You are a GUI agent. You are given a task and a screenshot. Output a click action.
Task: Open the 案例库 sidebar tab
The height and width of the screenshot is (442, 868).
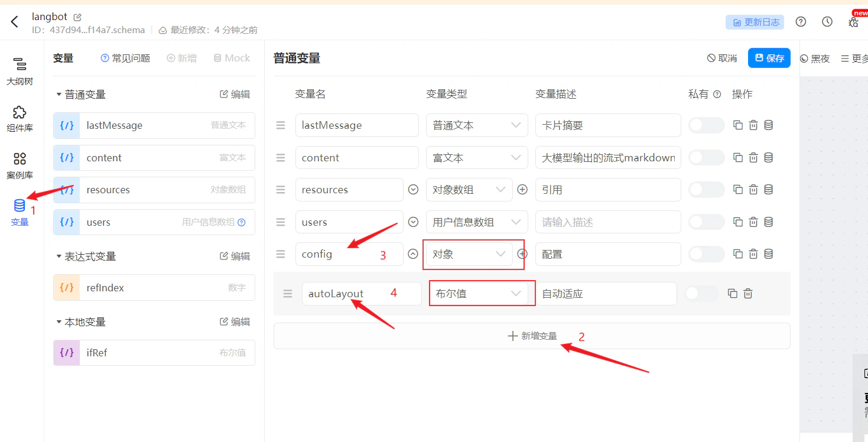coord(19,166)
